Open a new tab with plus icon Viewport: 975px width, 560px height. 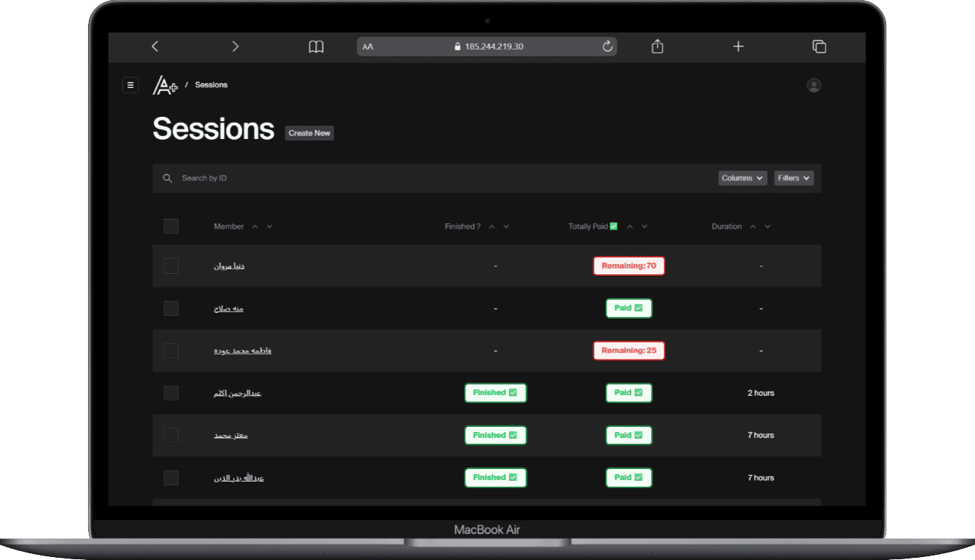(x=738, y=47)
